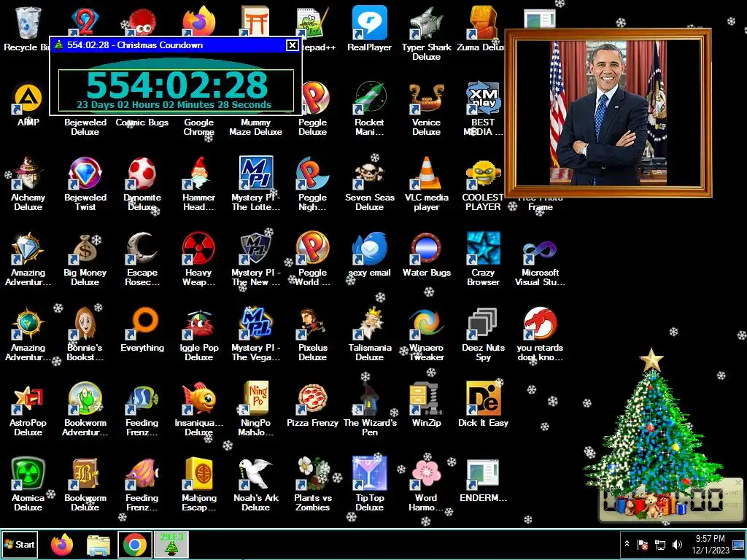747x560 pixels.
Task: Click the Peggle Nights icon
Action: pos(312,174)
